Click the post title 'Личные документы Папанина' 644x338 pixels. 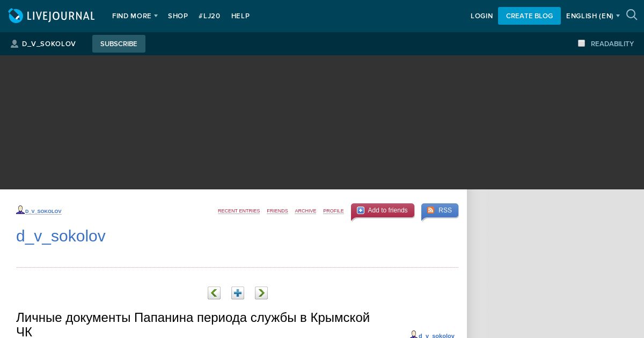click(193, 325)
